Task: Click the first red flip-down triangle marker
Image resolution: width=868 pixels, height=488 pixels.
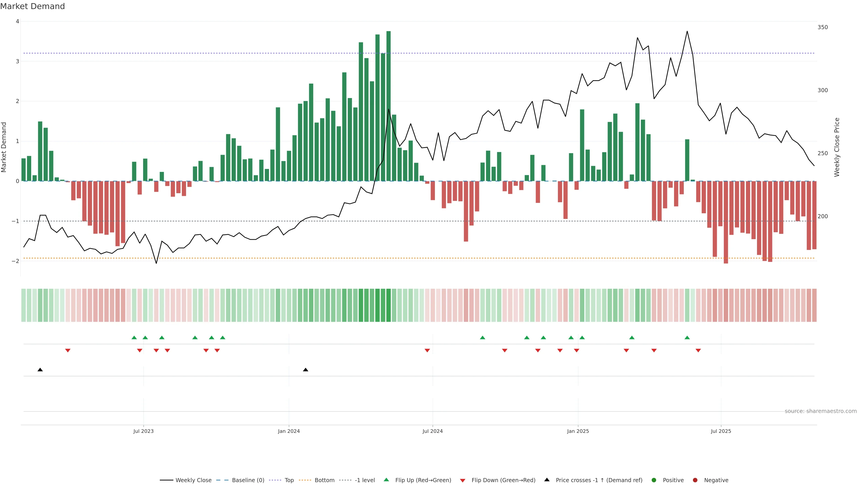Action: coord(68,351)
